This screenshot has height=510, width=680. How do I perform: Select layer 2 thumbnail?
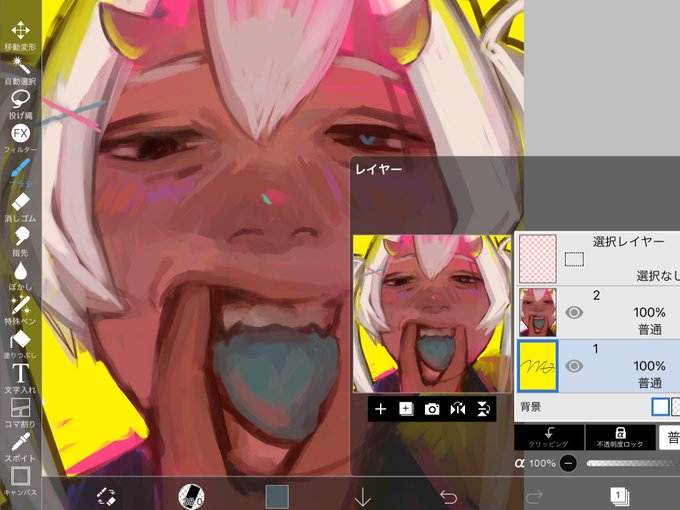click(x=538, y=312)
